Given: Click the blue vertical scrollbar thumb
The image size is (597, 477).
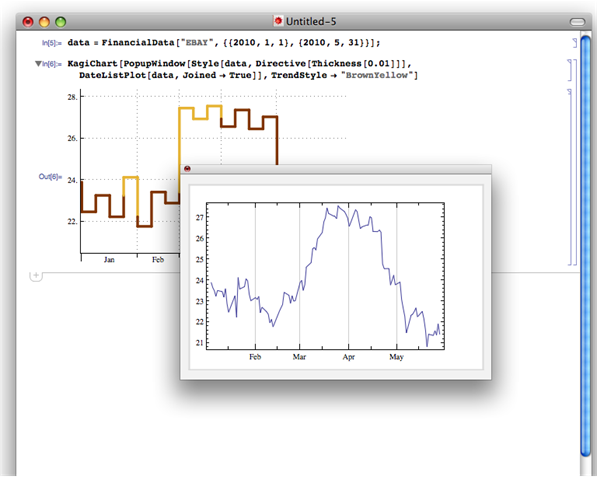Looking at the screenshot, I should pos(586,246).
